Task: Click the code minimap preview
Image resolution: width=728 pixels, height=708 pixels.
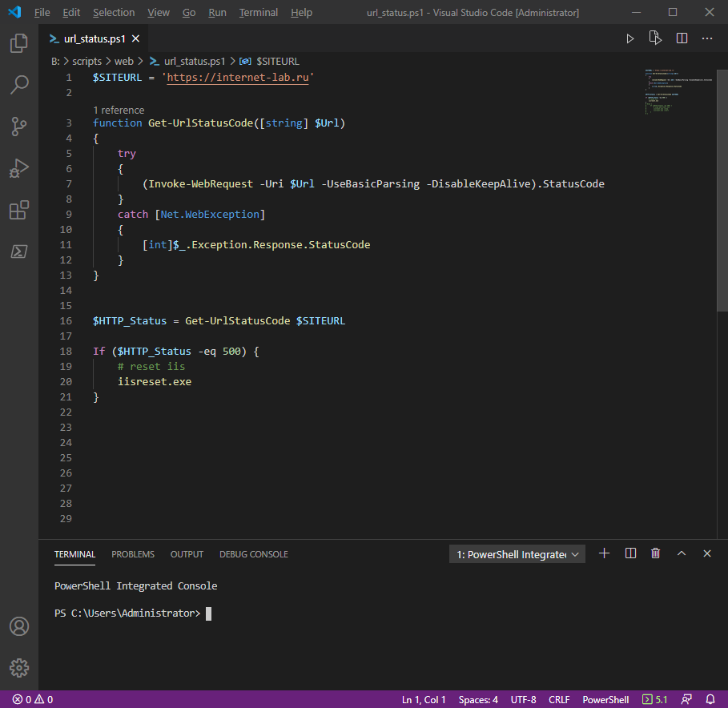Action: click(678, 91)
